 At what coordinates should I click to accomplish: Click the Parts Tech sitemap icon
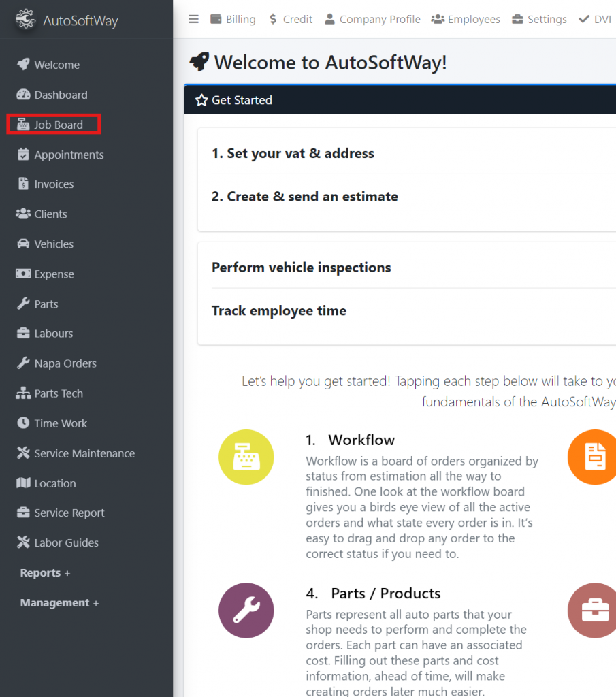coord(23,393)
